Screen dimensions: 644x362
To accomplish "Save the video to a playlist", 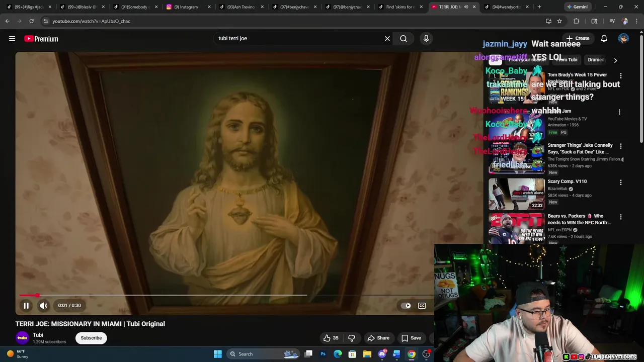I will [x=411, y=338].
